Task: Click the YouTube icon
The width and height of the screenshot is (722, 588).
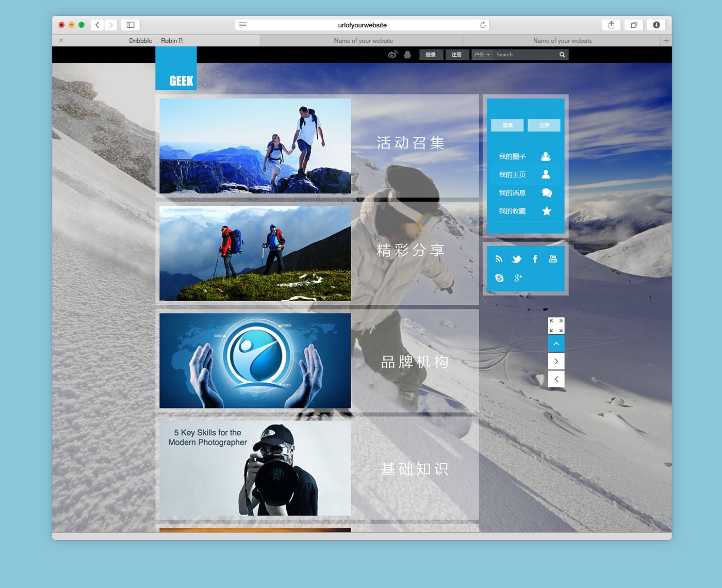Action: 553,259
